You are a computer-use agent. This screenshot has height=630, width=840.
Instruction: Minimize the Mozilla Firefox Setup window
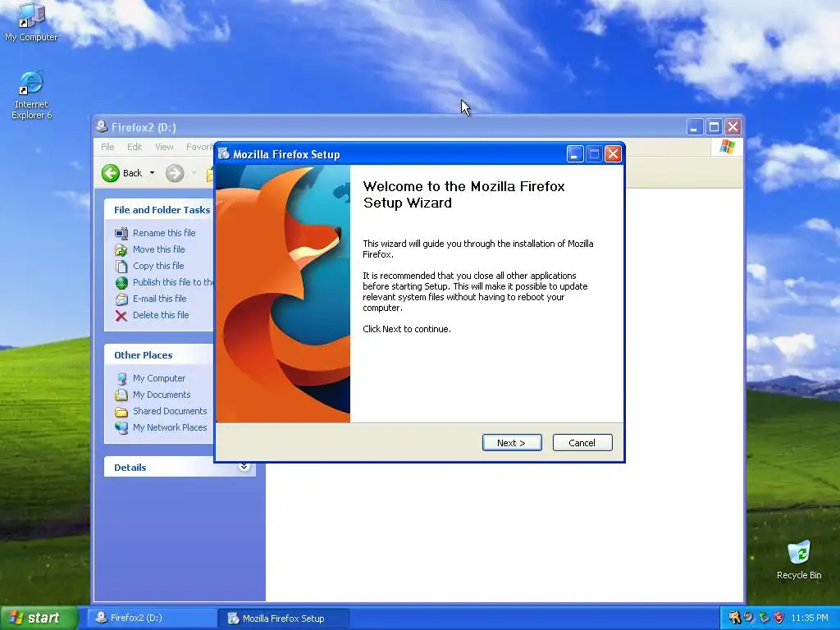pos(575,154)
